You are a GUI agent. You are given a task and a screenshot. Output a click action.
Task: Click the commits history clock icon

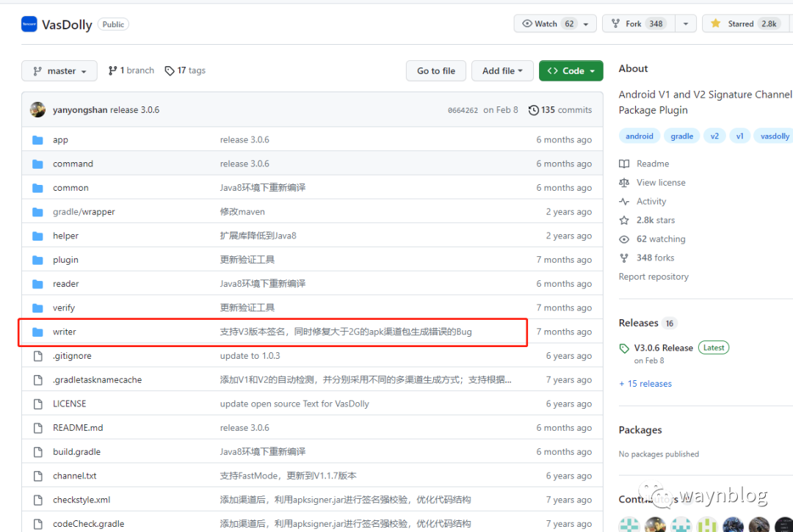(534, 110)
